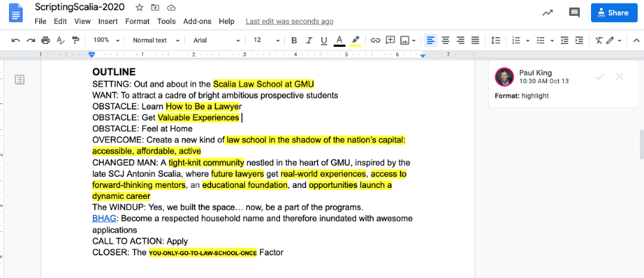Open the activity dashboard trend icon
This screenshot has width=644, height=278.
click(548, 12)
